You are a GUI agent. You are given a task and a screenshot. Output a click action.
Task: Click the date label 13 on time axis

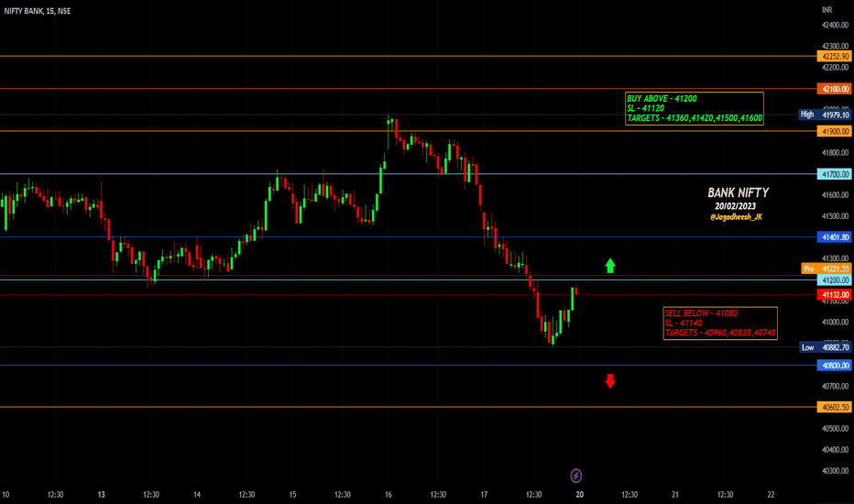102,495
